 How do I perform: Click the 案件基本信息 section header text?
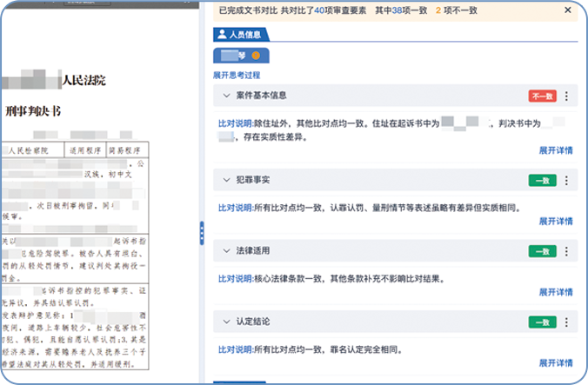tap(261, 96)
